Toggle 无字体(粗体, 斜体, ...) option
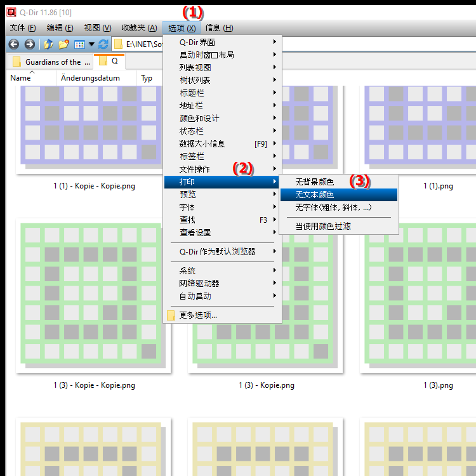 pos(339,208)
